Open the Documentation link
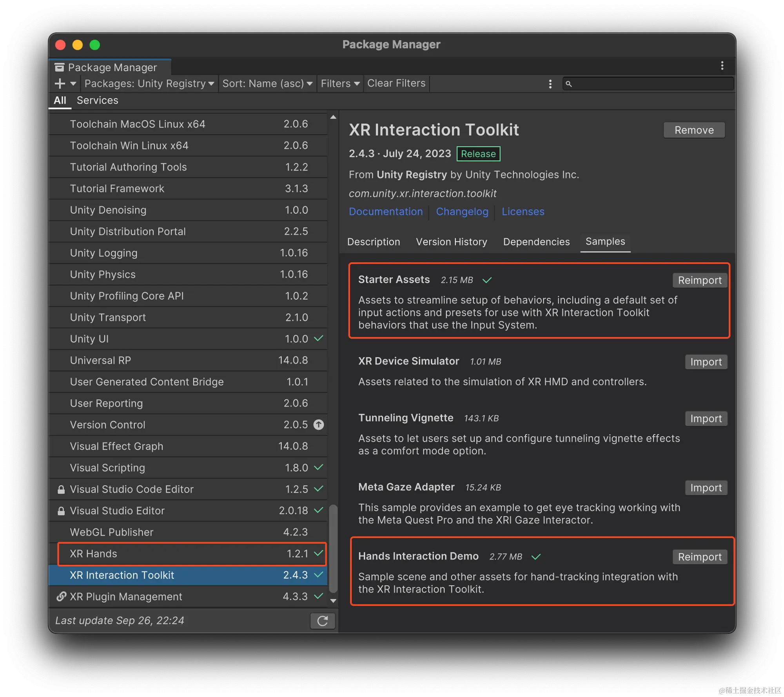This screenshot has height=697, width=784. [386, 212]
